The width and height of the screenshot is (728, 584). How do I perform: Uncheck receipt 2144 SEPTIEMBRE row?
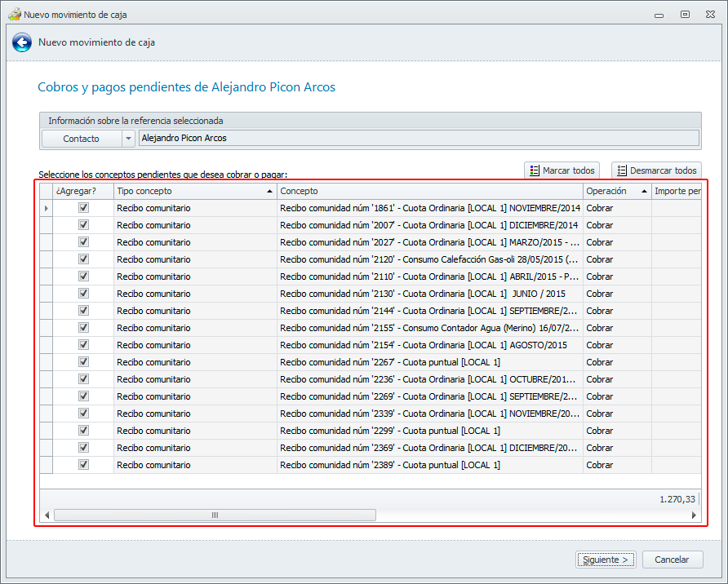83,311
